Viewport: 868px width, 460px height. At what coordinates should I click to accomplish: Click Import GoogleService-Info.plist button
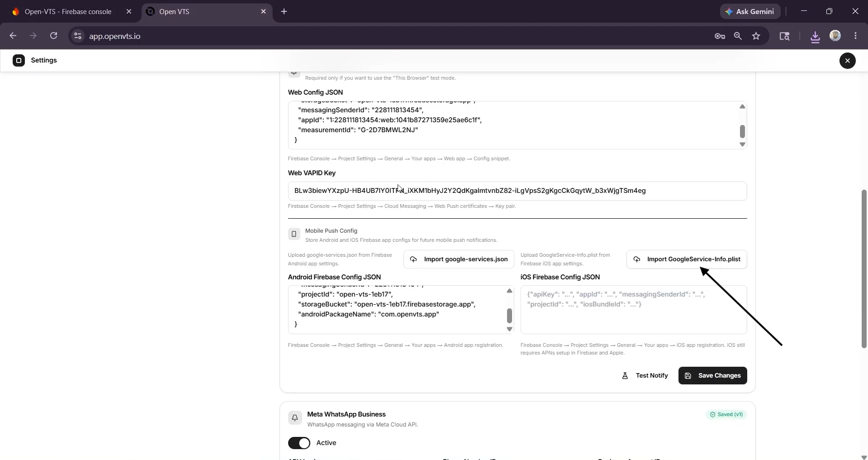point(687,259)
